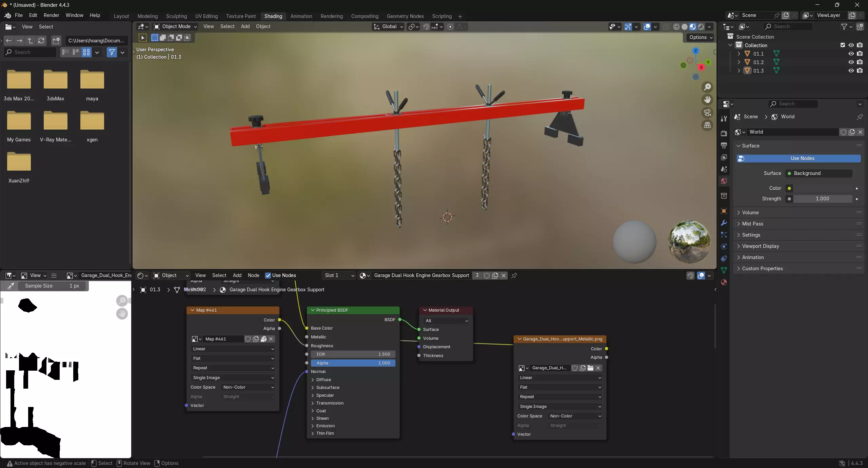Click the World Use Nodes button
The image size is (868, 468).
pyautogui.click(x=802, y=158)
